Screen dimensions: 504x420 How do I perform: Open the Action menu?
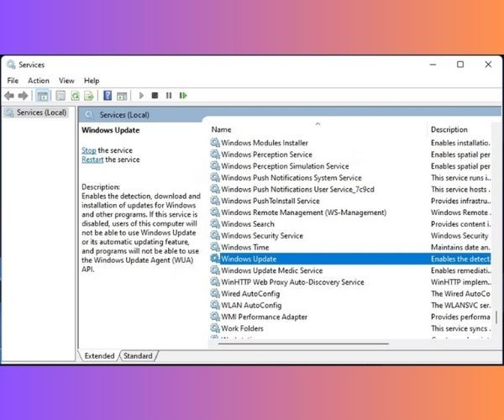[39, 81]
